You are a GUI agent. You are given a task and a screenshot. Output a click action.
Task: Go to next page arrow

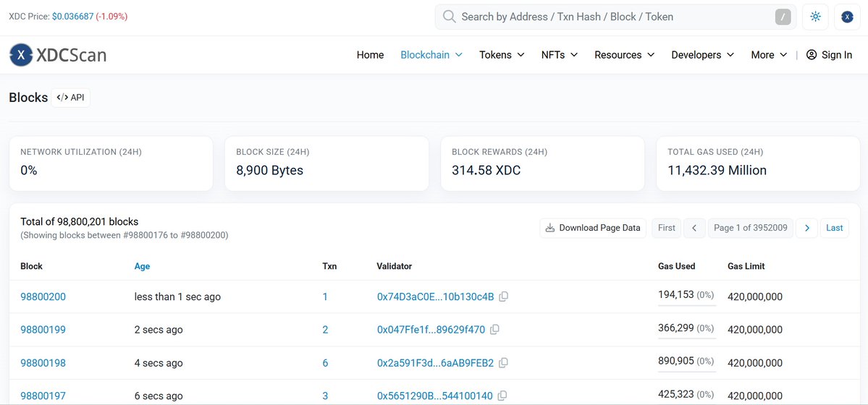tap(806, 228)
